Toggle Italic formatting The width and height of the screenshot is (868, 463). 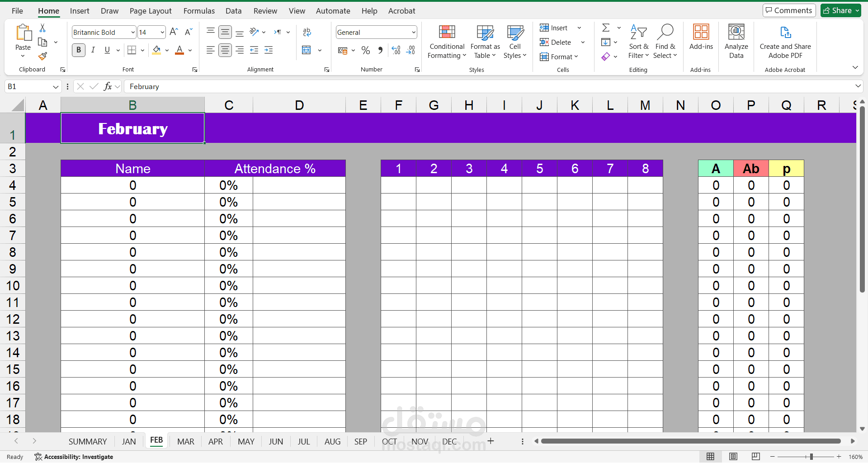[93, 50]
